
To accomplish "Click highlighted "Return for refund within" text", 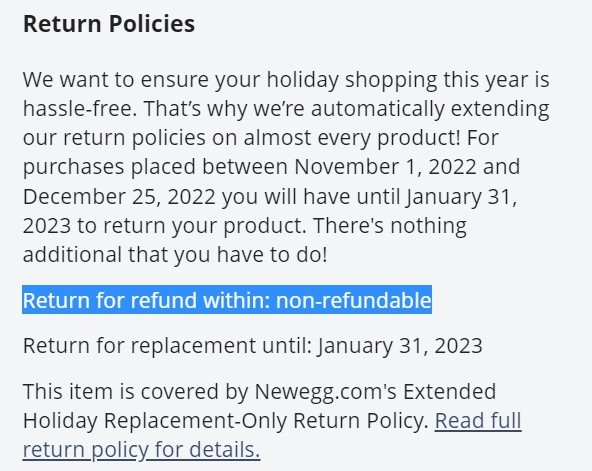I will (x=146, y=300).
